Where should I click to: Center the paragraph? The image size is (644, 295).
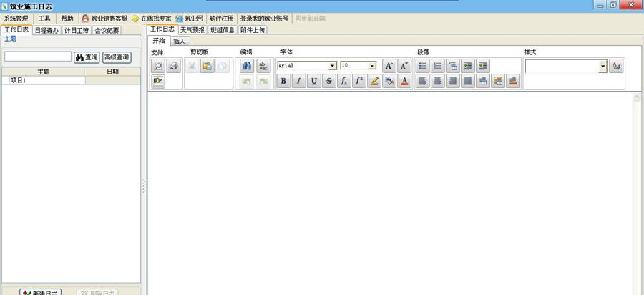pos(438,81)
